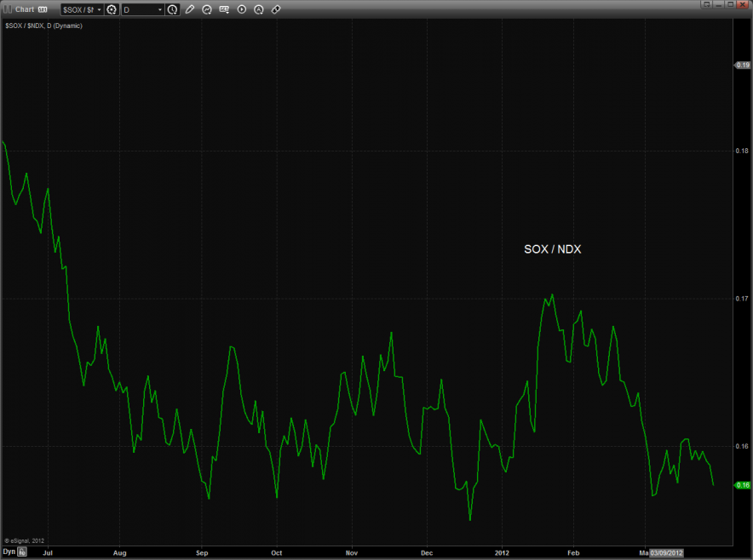This screenshot has height=560, width=753.
Task: Click the play replay icon
Action: pos(242,9)
